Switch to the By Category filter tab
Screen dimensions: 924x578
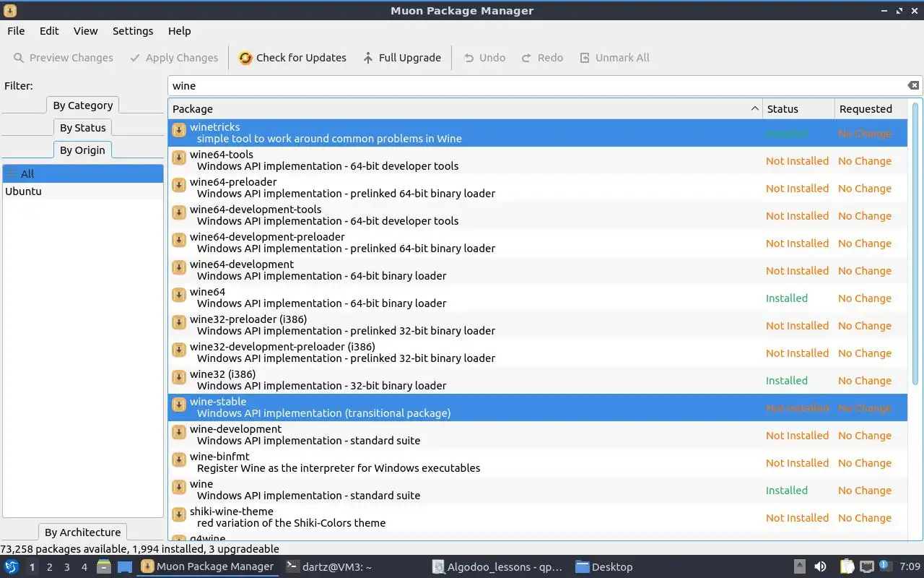(82, 105)
